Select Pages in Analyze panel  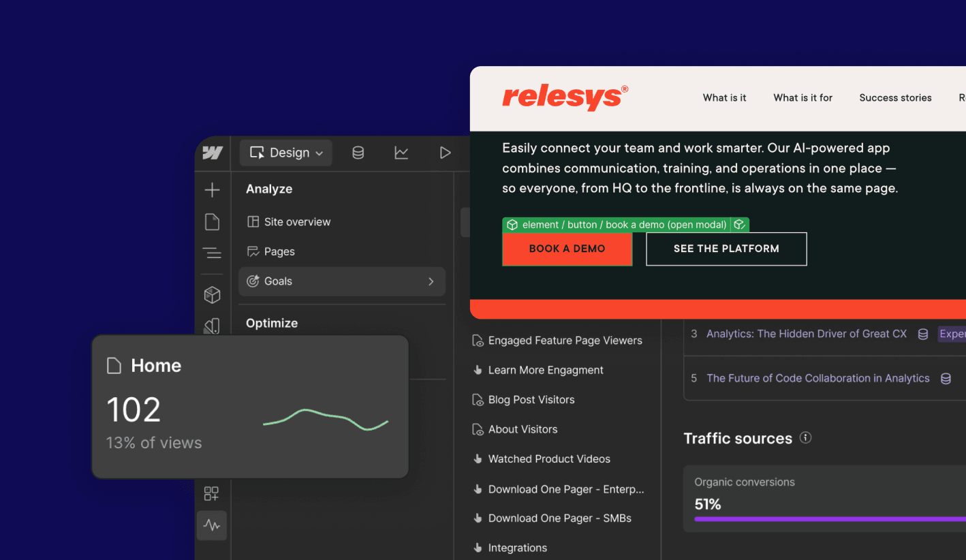[x=279, y=252]
